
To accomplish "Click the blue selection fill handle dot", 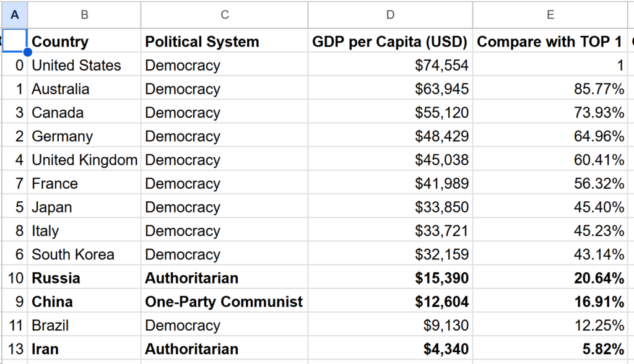I will [27, 52].
